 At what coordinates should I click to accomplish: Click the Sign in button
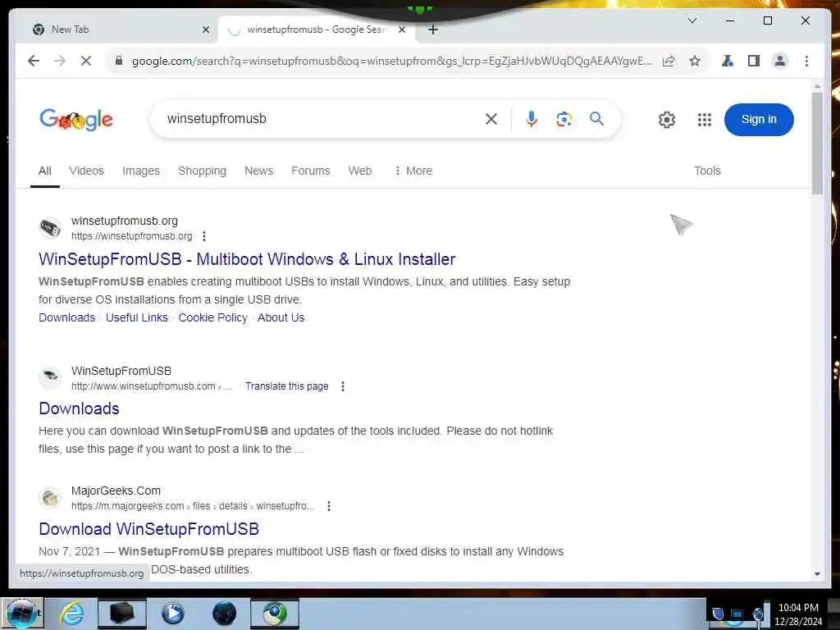(759, 120)
